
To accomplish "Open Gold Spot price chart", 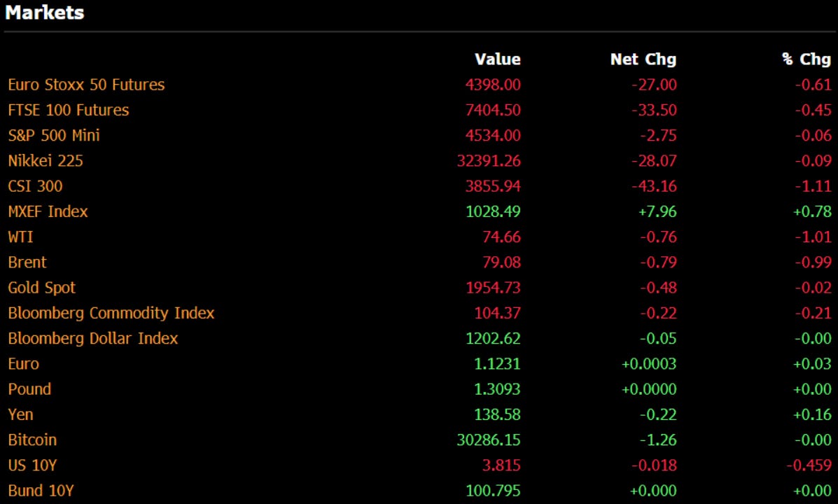I will click(x=41, y=287).
